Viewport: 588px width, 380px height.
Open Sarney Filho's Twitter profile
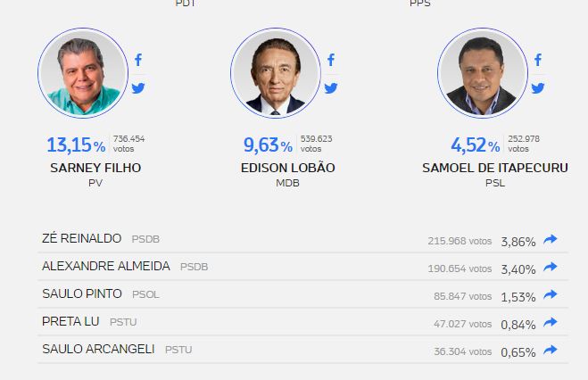[138, 87]
